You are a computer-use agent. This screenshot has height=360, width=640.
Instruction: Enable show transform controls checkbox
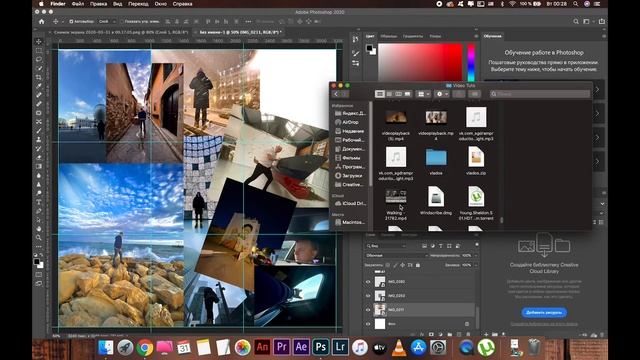pyautogui.click(x=122, y=21)
